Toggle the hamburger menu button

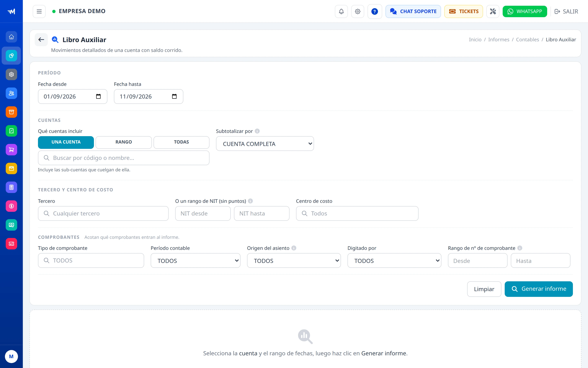[x=39, y=11]
